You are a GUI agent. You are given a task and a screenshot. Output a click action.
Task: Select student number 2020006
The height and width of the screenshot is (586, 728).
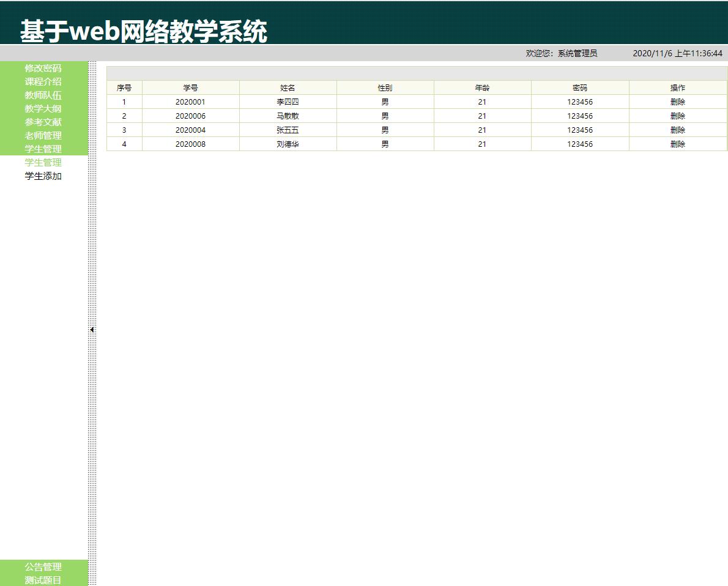coord(190,116)
